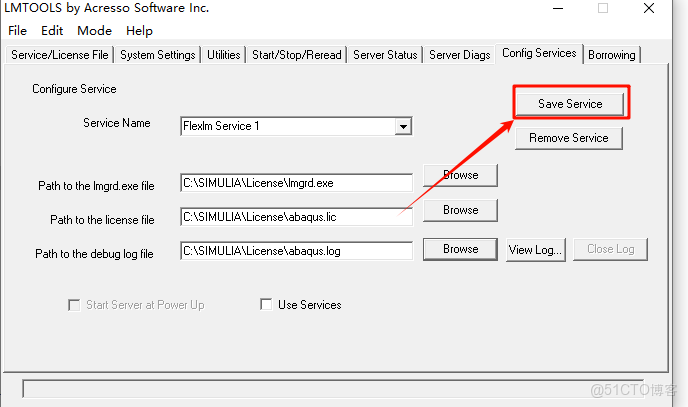The image size is (688, 407).
Task: Click the Flexlm Service 1 name field
Action: click(287, 126)
